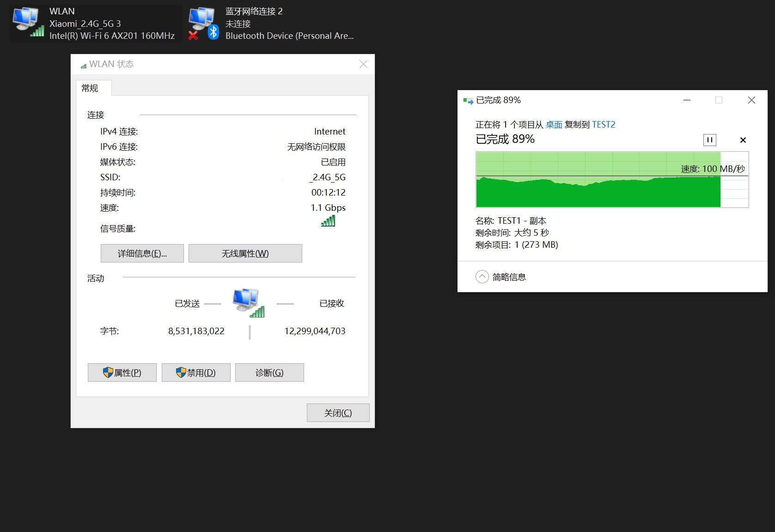Click the received bytes value 12,299,044,703
Screen dimensions: 775x532
[x=315, y=331]
